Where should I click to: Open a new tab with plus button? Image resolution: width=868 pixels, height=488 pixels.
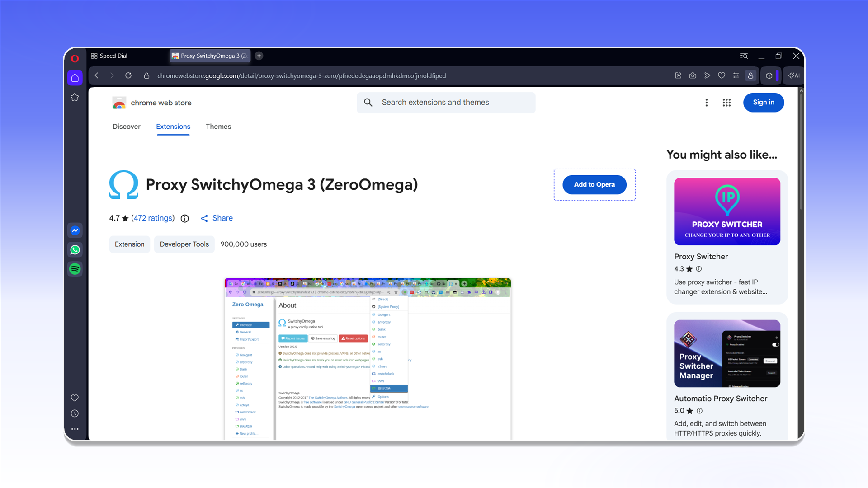(259, 56)
